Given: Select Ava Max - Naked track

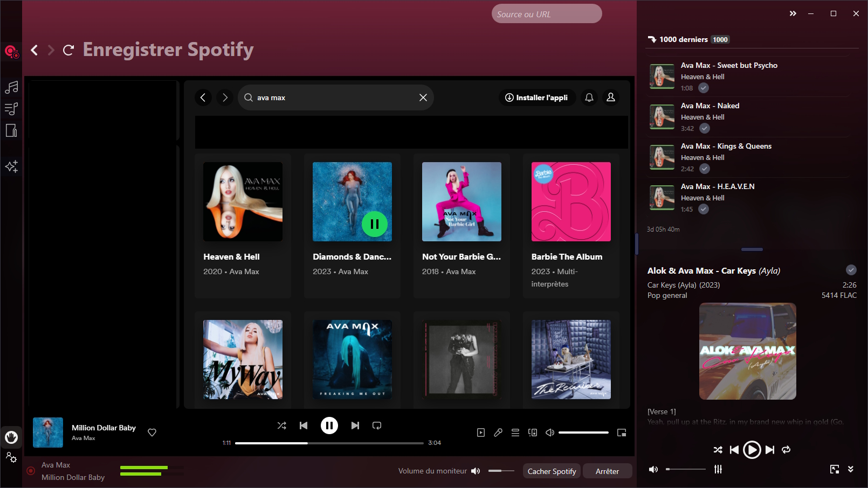Looking at the screenshot, I should [748, 117].
